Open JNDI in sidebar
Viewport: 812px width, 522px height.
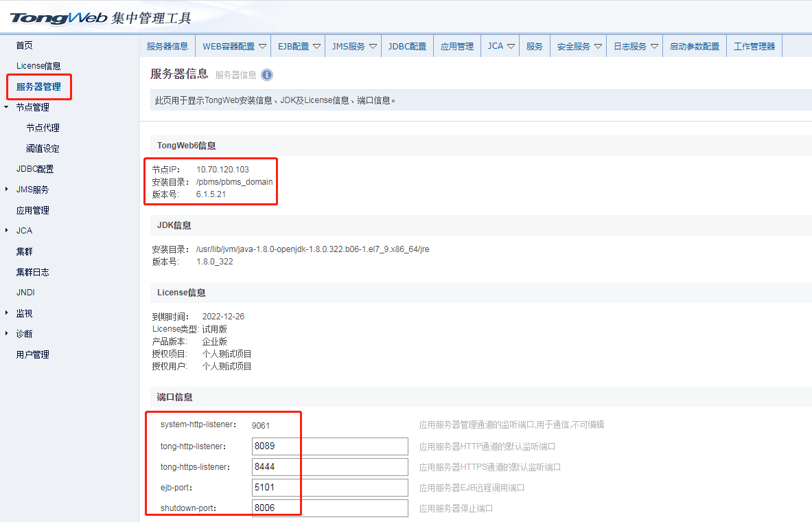pos(25,293)
